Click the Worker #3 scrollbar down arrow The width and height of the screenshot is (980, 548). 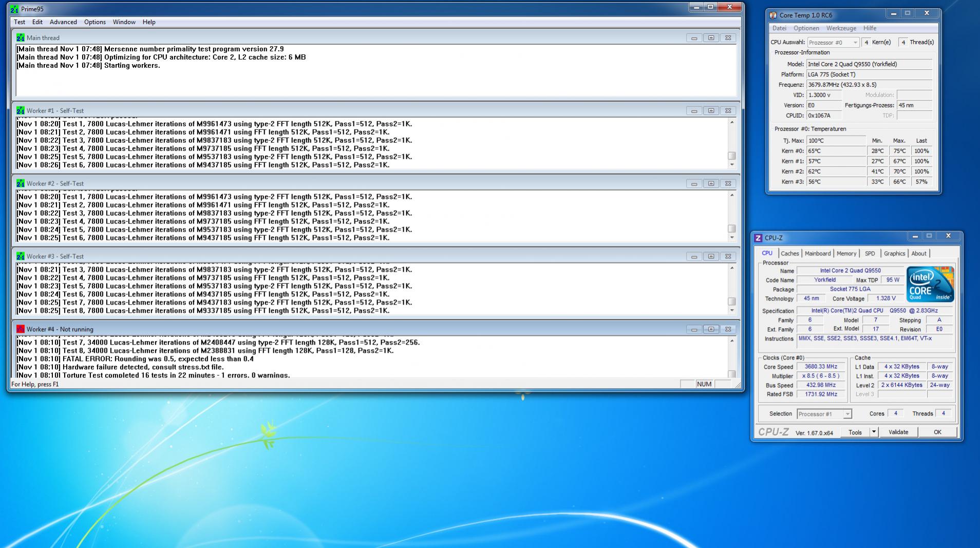[x=732, y=311]
